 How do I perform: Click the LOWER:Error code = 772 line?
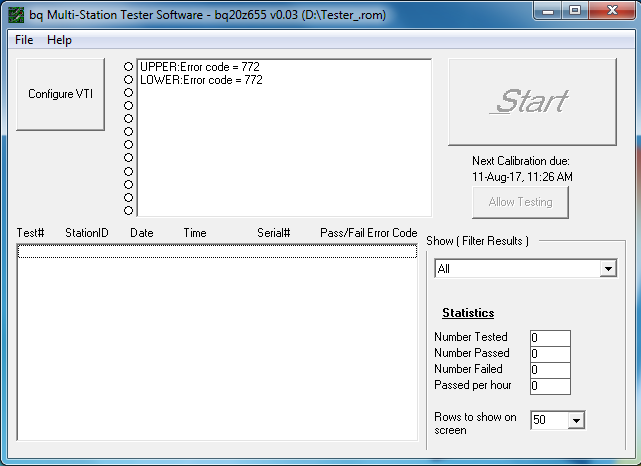click(201, 80)
